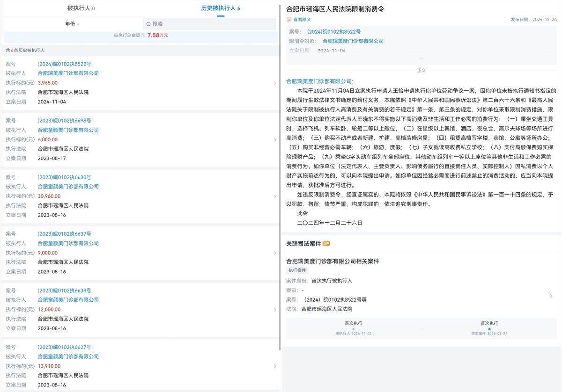Open chevron arrow for case 执6638号 row
This screenshot has width=562, height=392.
tap(275, 310)
